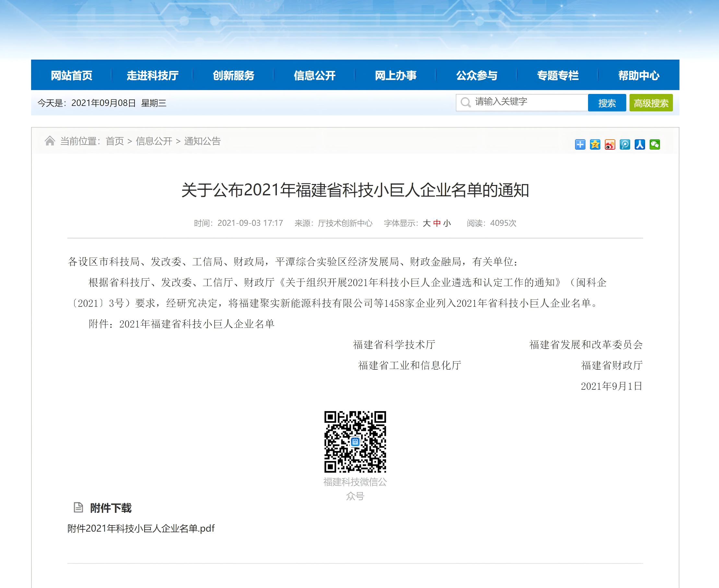The image size is (719, 588).
Task: Set font size to 小 (small)
Action: [x=447, y=223]
